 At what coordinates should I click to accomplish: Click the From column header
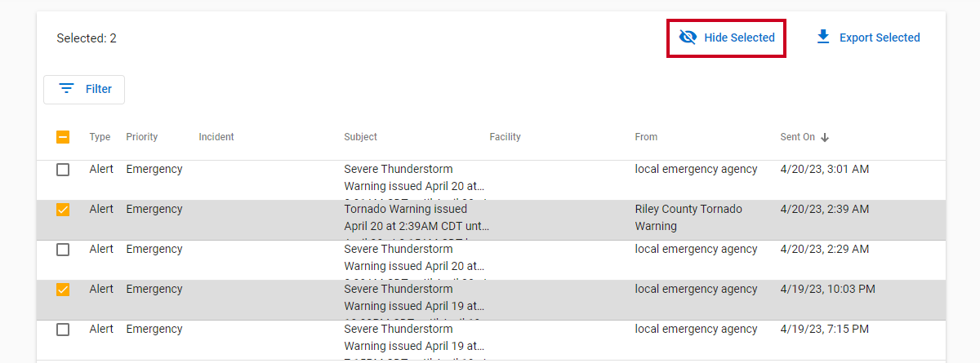click(646, 137)
